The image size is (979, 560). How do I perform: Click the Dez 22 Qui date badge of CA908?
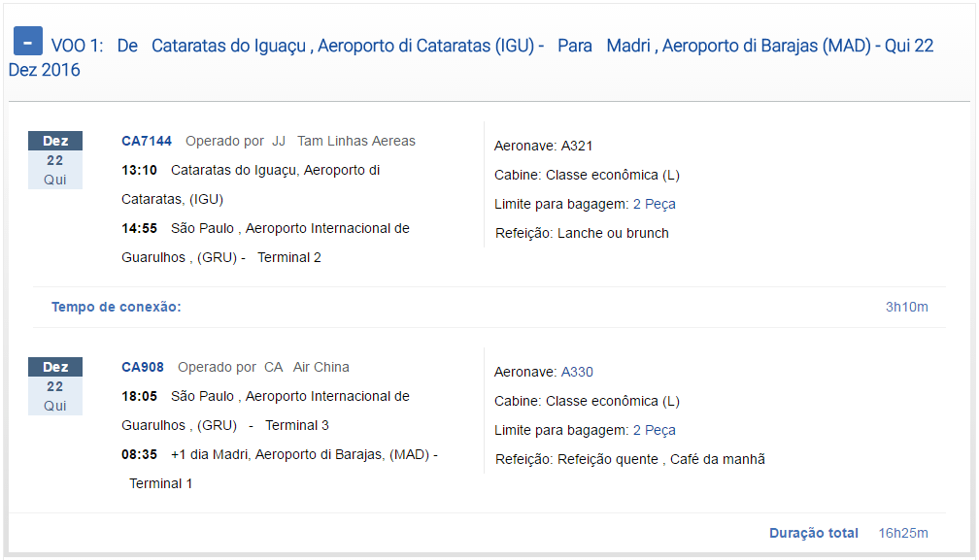[55, 386]
